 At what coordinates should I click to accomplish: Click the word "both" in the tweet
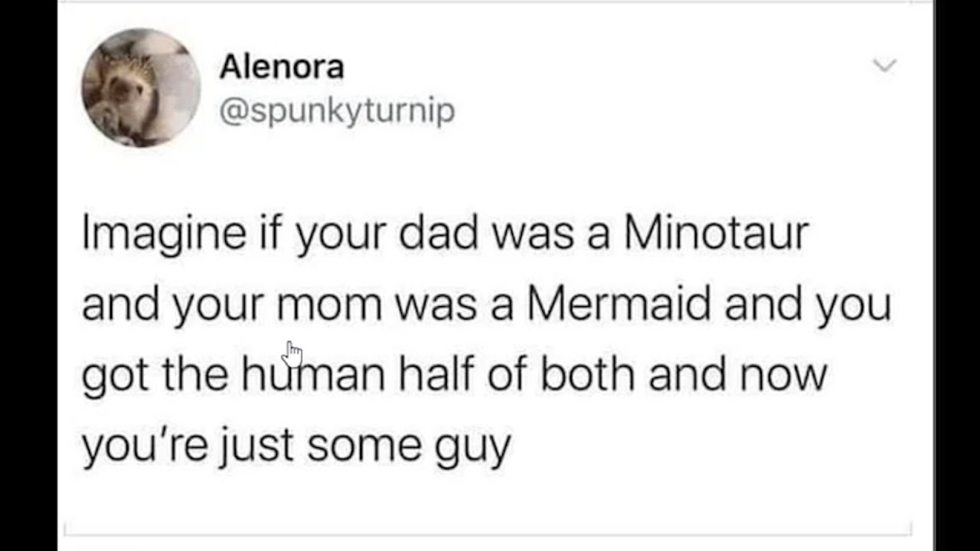[586, 375]
